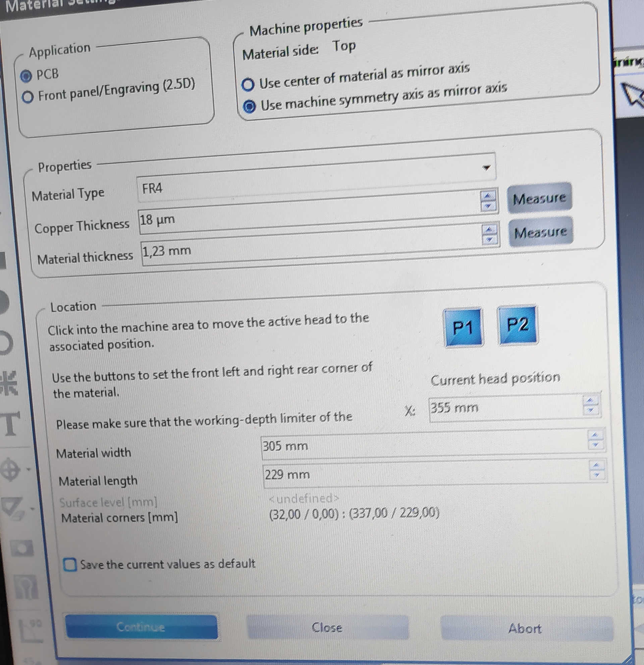644x665 pixels.
Task: Increase Material width spinner up arrow
Action: pyautogui.click(x=595, y=435)
